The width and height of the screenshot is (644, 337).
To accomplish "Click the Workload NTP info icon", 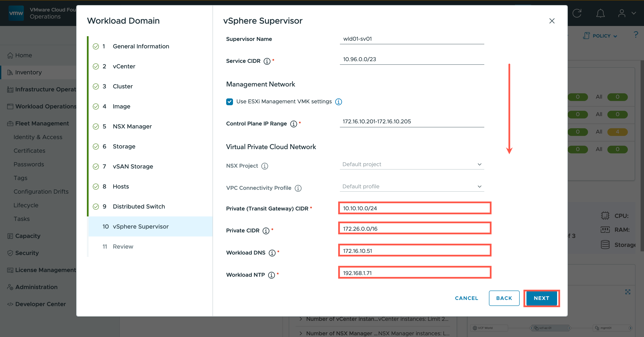I will pos(271,275).
